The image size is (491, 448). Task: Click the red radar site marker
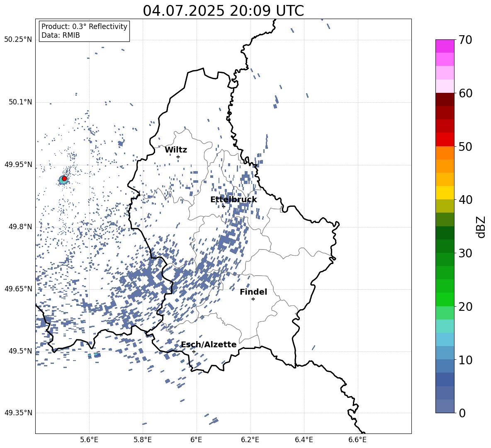click(64, 179)
